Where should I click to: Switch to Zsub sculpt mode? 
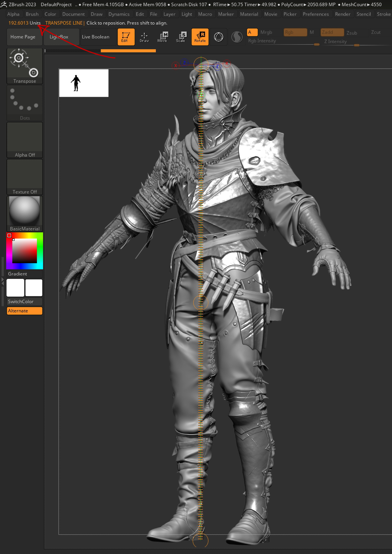click(x=352, y=33)
